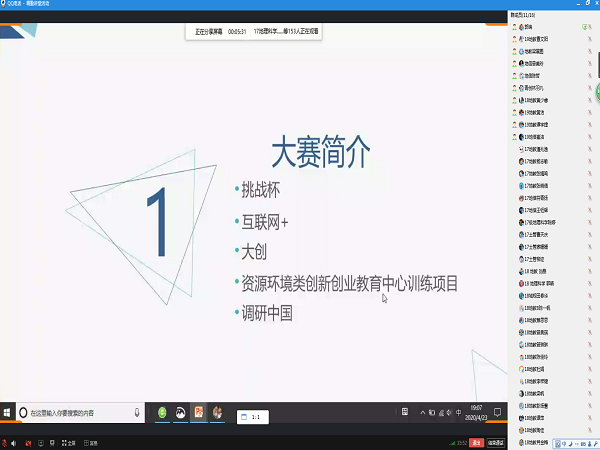600x450 pixels.
Task: Switch to 宫格 grid view
Action: click(x=91, y=443)
